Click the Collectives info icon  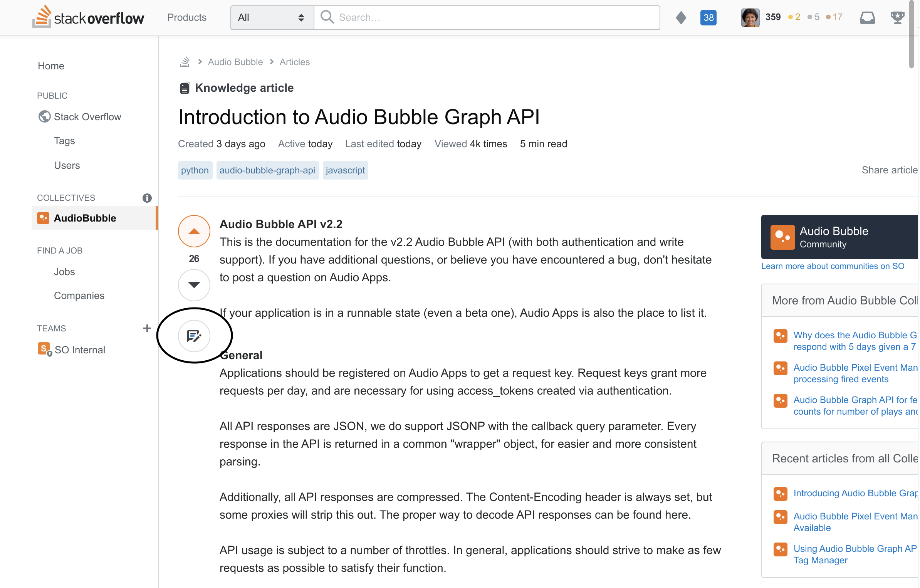(x=147, y=198)
